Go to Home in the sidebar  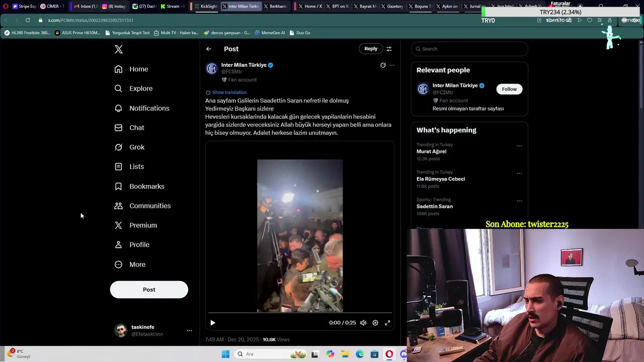[131, 69]
